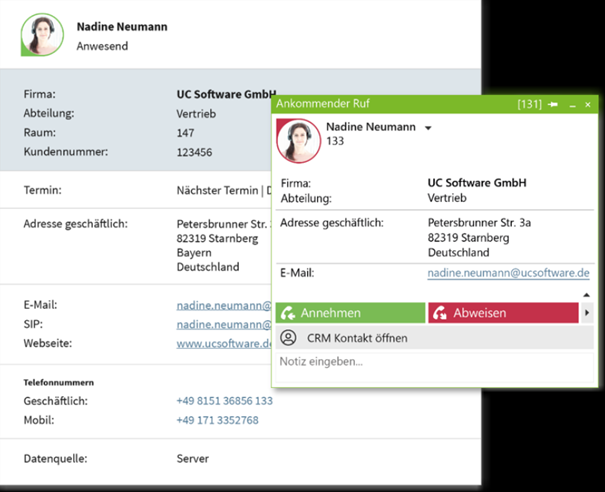Click the SIP address link in contact card
605x492 pixels.
224,325
